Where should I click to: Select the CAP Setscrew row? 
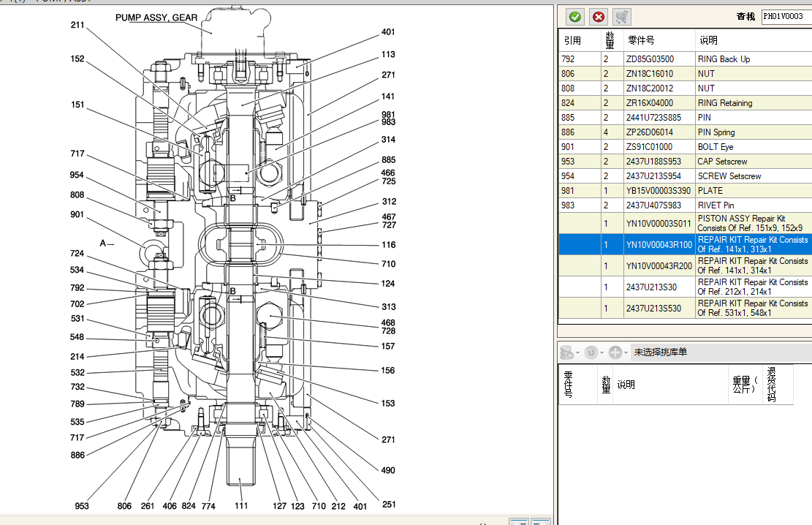point(685,161)
